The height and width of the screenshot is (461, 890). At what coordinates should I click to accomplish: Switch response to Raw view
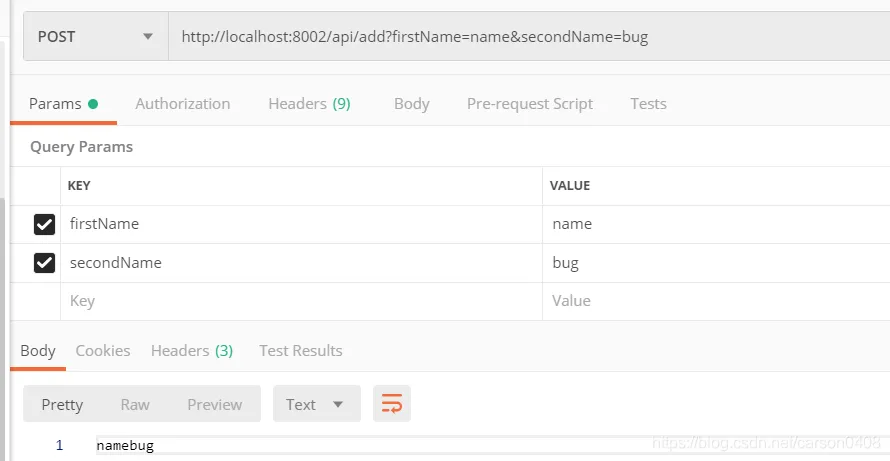(135, 404)
